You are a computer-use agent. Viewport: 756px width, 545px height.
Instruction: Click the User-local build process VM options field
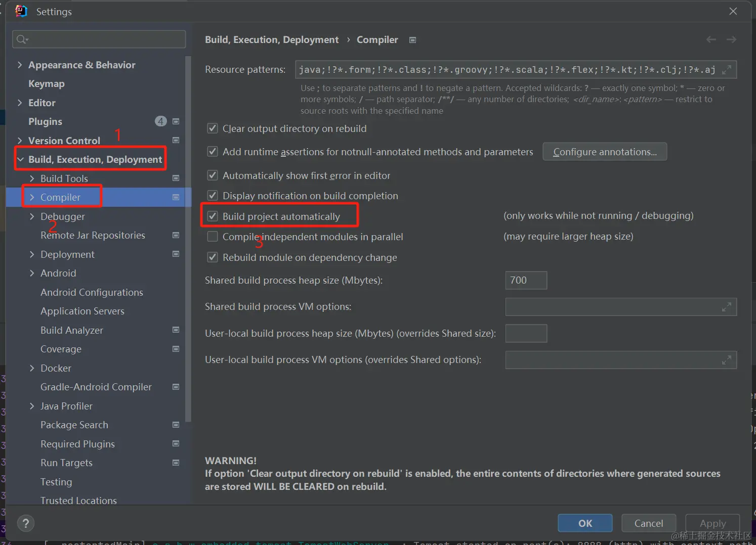pos(621,360)
